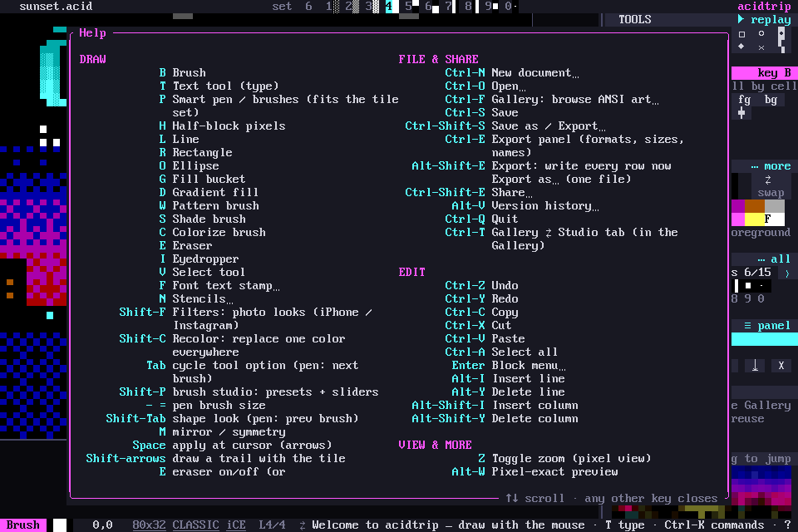Image resolution: width=798 pixels, height=532 pixels.
Task: Click the minimap preview thumbnail
Action: (761, 485)
